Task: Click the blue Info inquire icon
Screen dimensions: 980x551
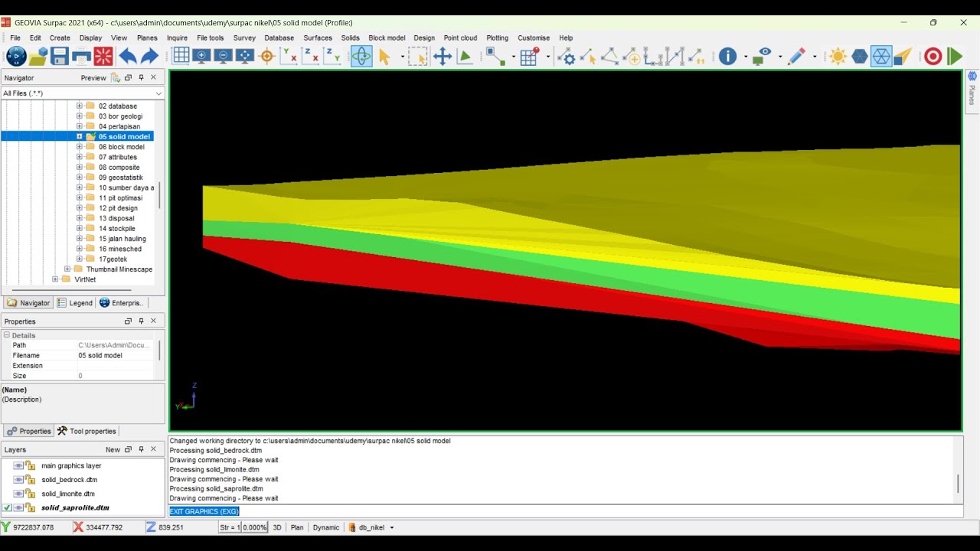Action: pos(727,56)
